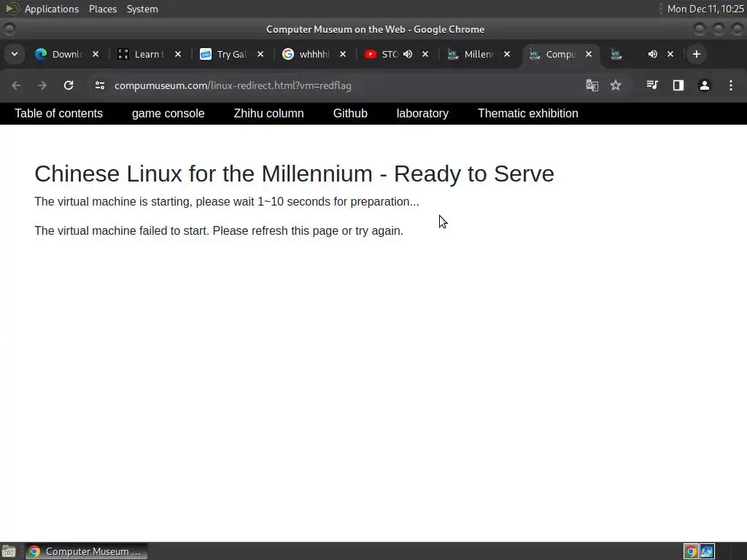This screenshot has height=560, width=747.
Task: Bookmark this page with the star
Action: 616,85
